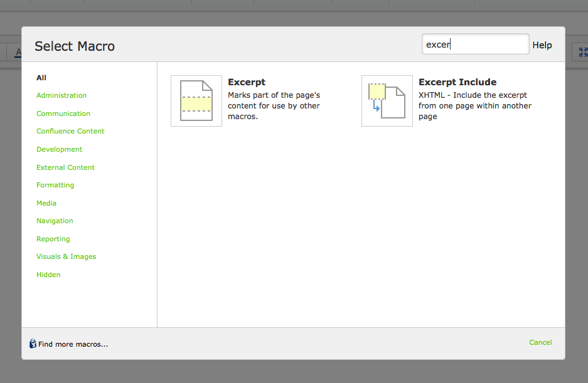Select the Media category

coord(46,202)
